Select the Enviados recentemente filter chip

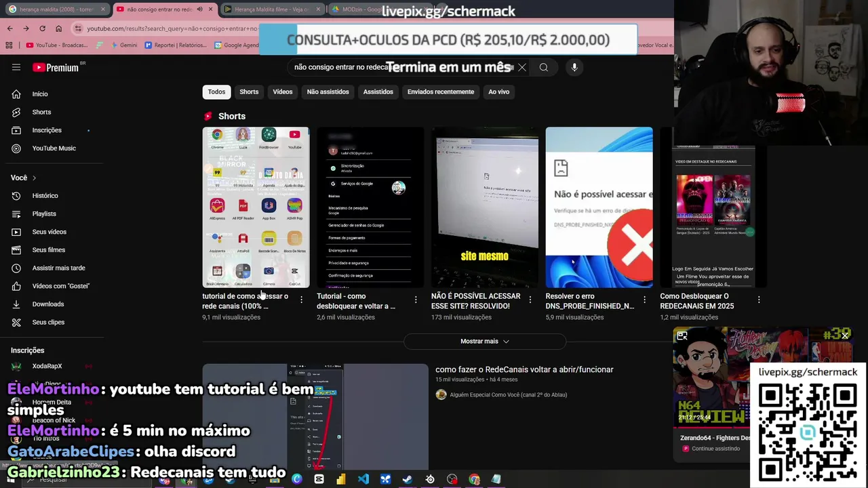click(441, 92)
